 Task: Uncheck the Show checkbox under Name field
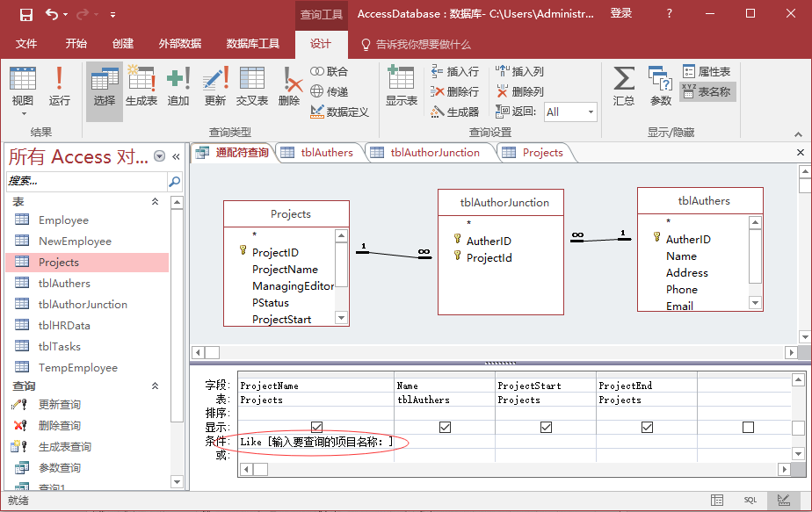pos(445,426)
